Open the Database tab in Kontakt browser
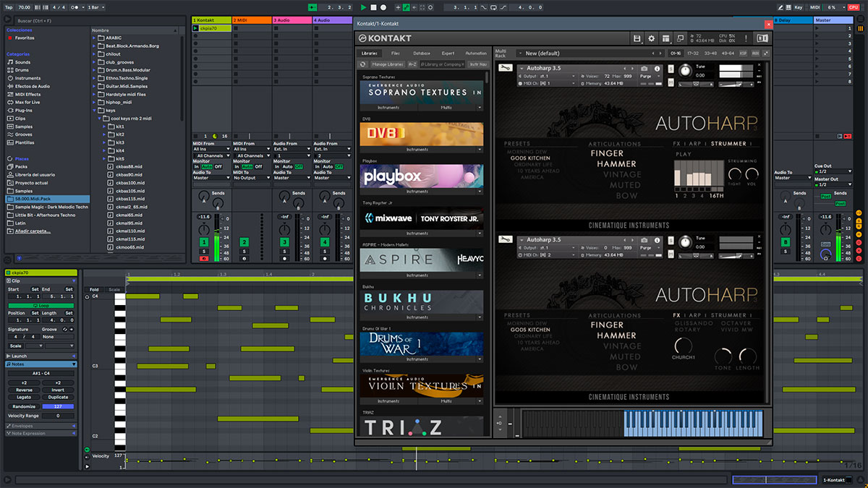 pyautogui.click(x=422, y=53)
